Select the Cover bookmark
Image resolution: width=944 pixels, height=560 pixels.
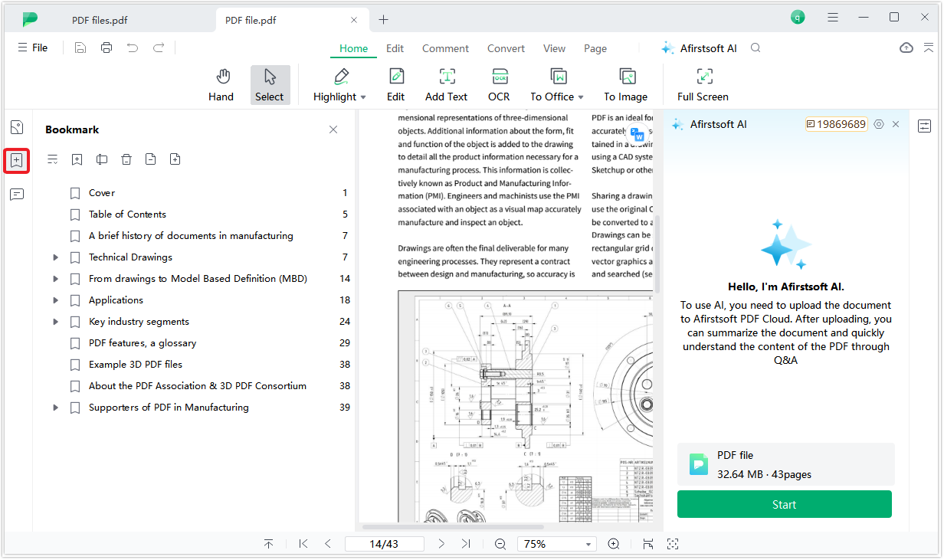[102, 193]
